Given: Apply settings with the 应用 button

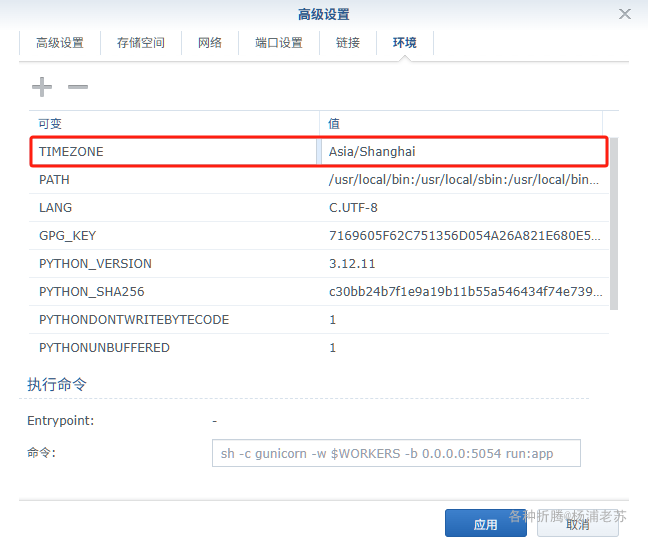Looking at the screenshot, I should (x=486, y=524).
